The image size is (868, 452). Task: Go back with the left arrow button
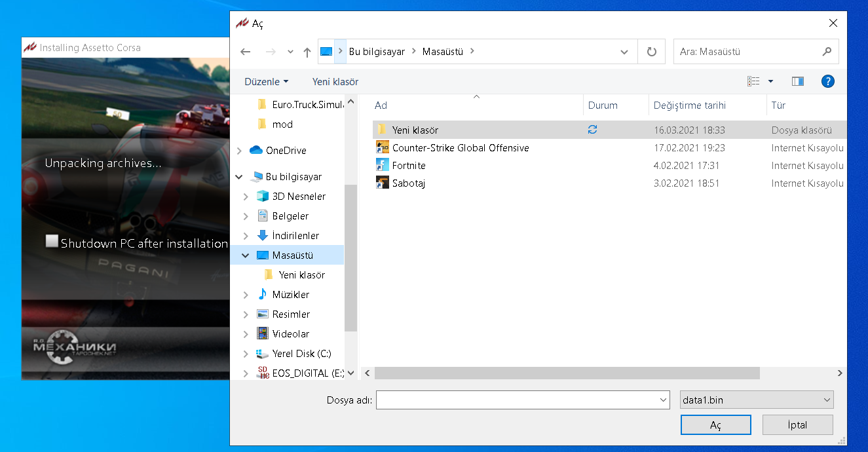coord(246,52)
